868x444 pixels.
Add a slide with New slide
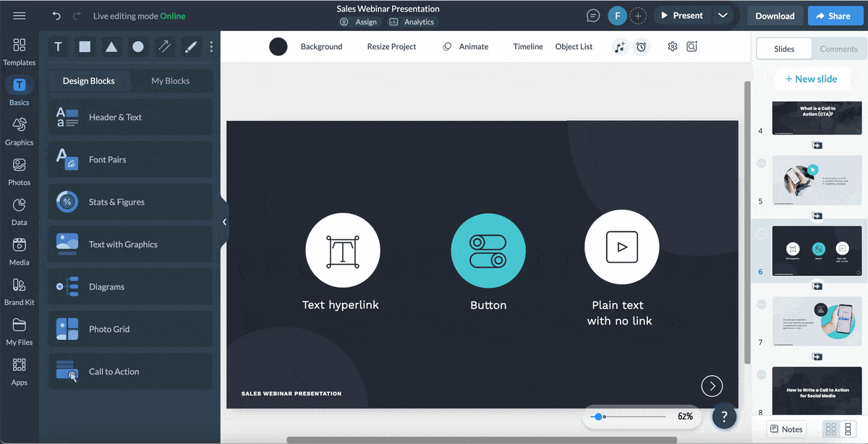pyautogui.click(x=811, y=79)
